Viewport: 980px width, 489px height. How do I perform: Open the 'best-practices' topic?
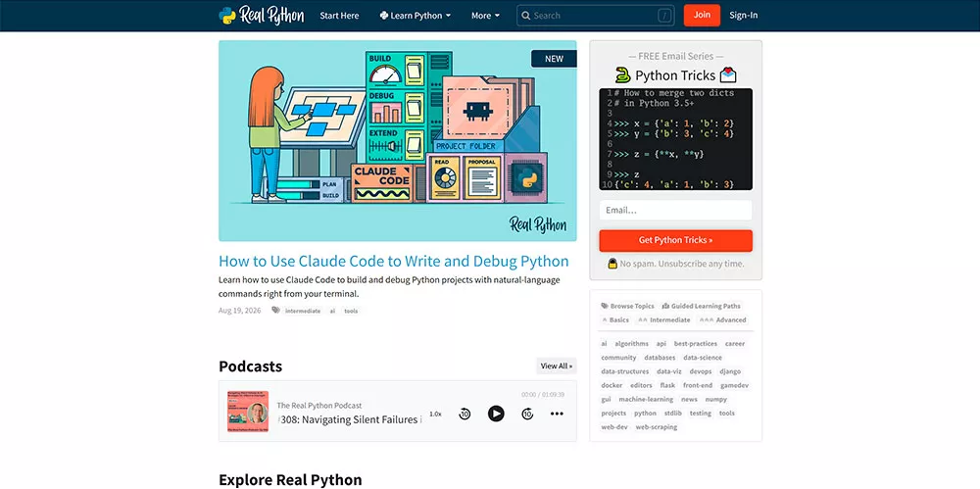coord(696,343)
